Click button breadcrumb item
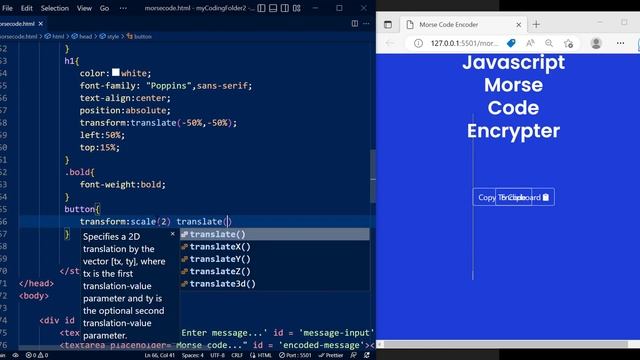 (x=139, y=36)
